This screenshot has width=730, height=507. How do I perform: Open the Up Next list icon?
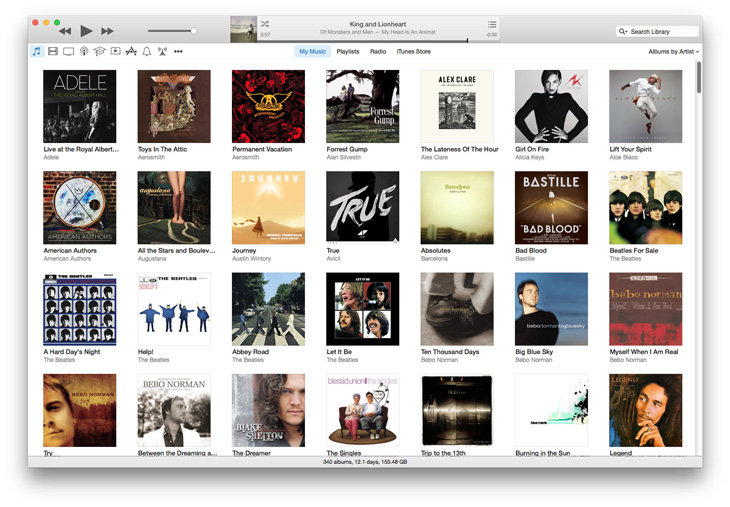point(492,24)
